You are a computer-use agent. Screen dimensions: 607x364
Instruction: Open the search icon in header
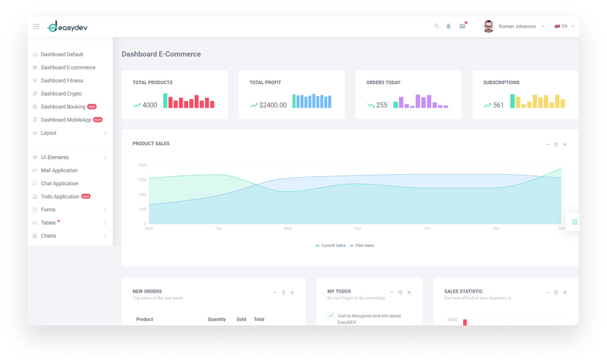(437, 26)
